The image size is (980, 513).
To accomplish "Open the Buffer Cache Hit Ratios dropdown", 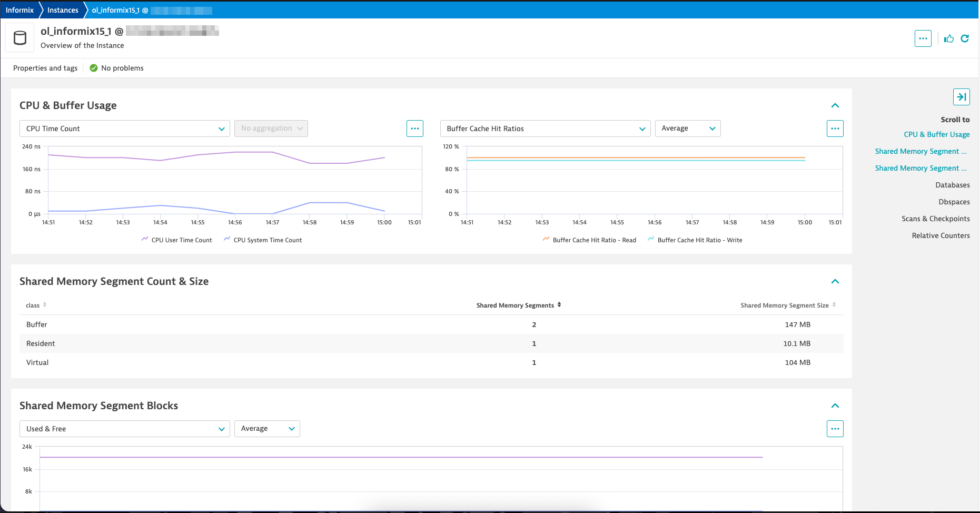I will pos(546,129).
